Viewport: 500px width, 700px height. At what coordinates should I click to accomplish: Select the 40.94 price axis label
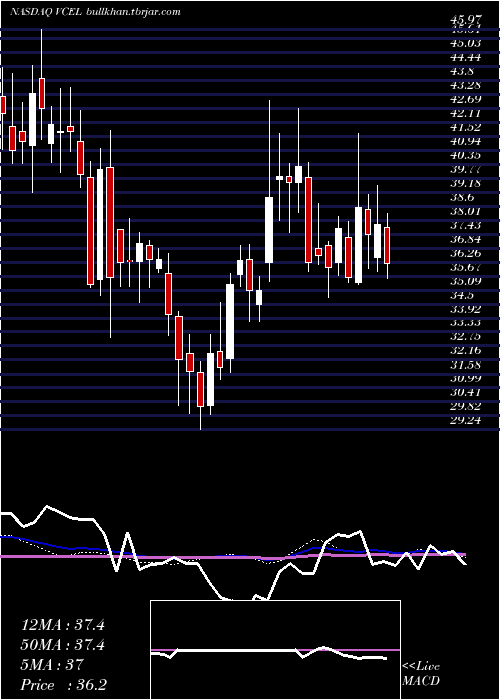[466, 142]
